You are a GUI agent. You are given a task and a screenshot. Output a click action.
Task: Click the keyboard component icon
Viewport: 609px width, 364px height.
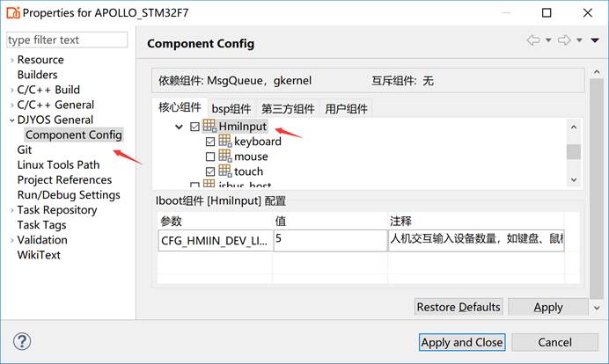point(224,142)
